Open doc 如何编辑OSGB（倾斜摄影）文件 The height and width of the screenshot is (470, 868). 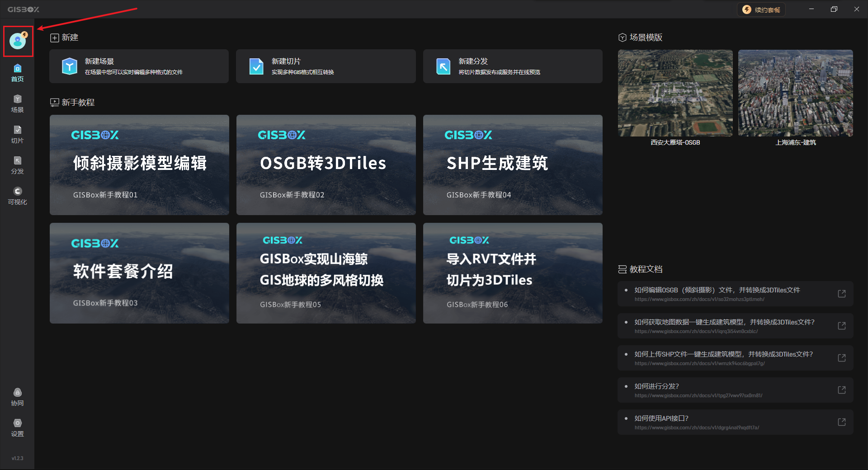pos(736,294)
